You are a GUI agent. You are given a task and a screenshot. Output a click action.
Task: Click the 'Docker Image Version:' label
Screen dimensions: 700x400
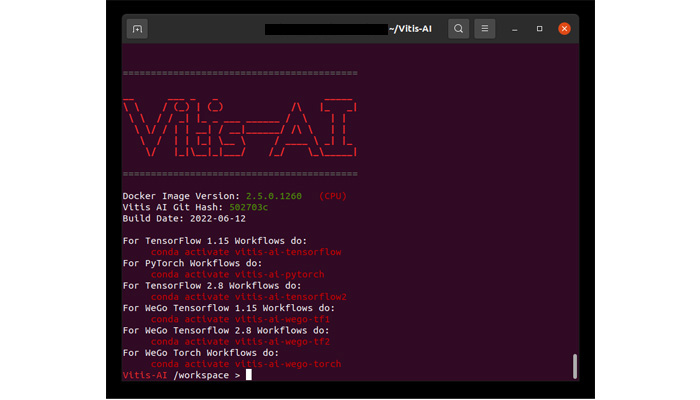(x=181, y=196)
